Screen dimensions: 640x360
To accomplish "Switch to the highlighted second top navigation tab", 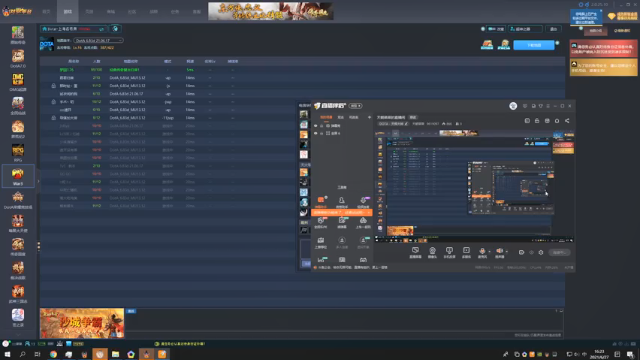I will (x=67, y=11).
